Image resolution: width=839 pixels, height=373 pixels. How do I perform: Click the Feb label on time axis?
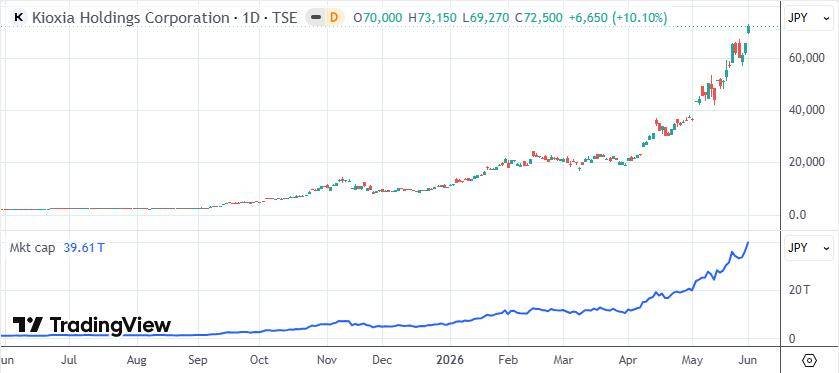pyautogui.click(x=508, y=360)
